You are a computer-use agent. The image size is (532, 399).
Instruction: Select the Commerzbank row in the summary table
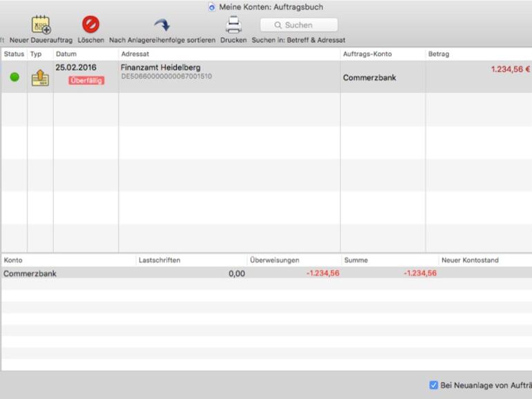coord(267,273)
